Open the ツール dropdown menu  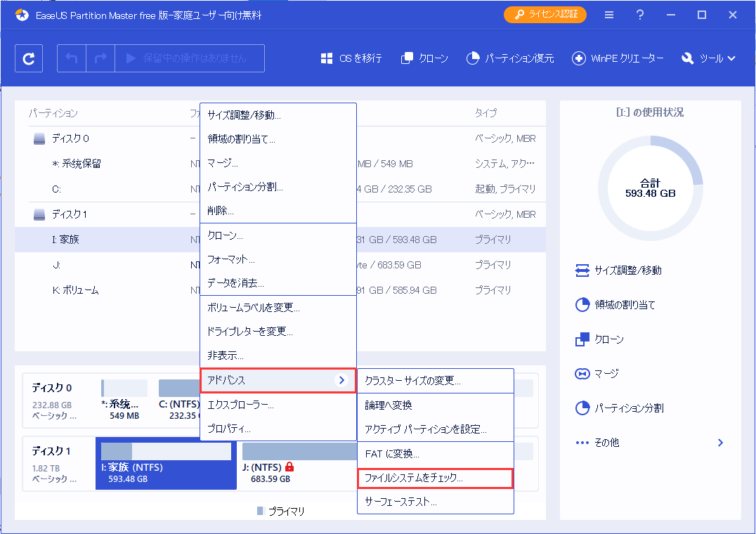pos(708,58)
